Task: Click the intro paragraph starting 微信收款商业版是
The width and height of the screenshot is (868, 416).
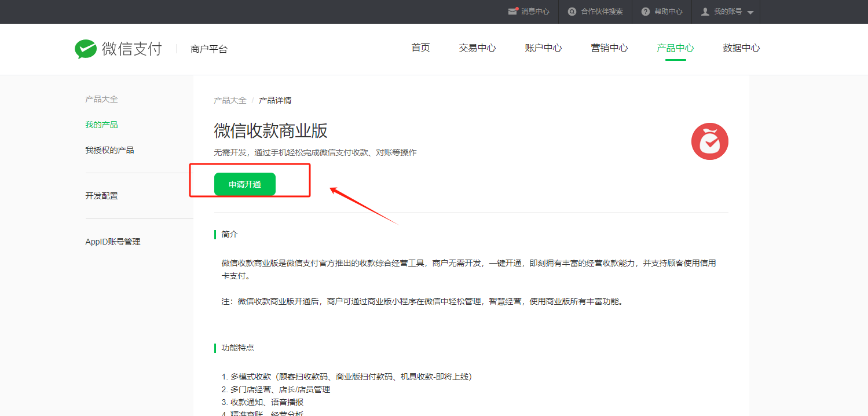Action: (468, 269)
